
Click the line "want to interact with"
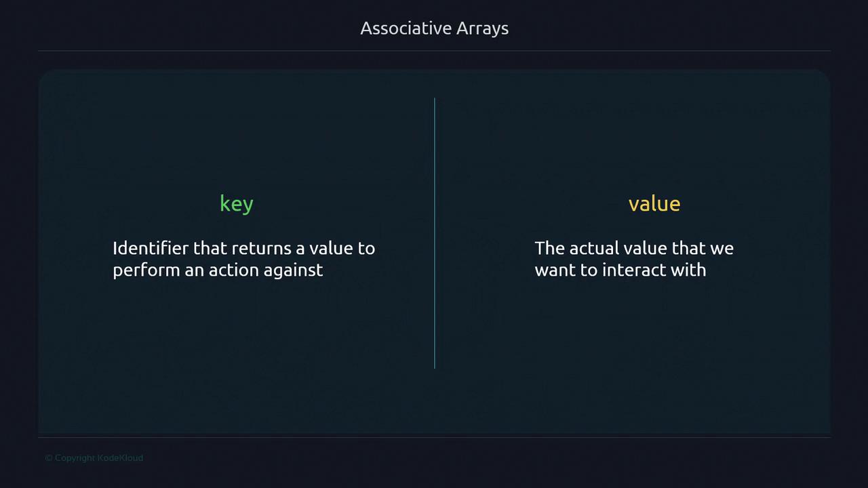click(620, 270)
